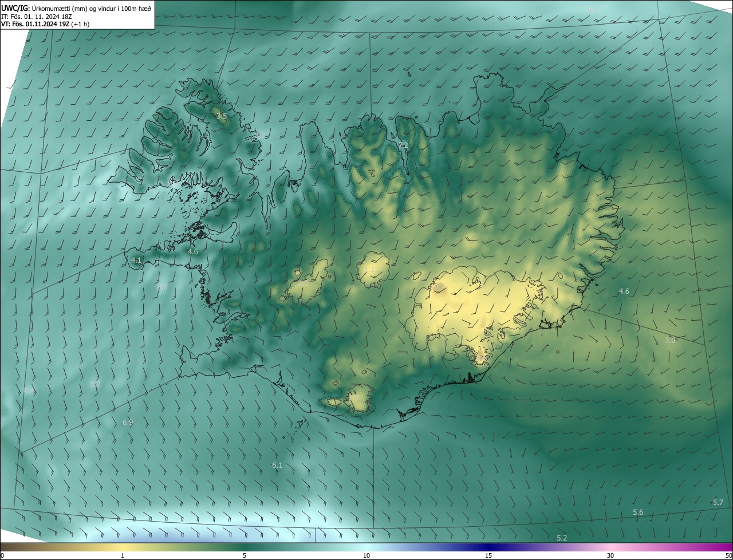Screen dimensions: 733x560
Task: Select the "IT: Fös. 01. 11. 2024 18Z" line
Action: pos(37,16)
